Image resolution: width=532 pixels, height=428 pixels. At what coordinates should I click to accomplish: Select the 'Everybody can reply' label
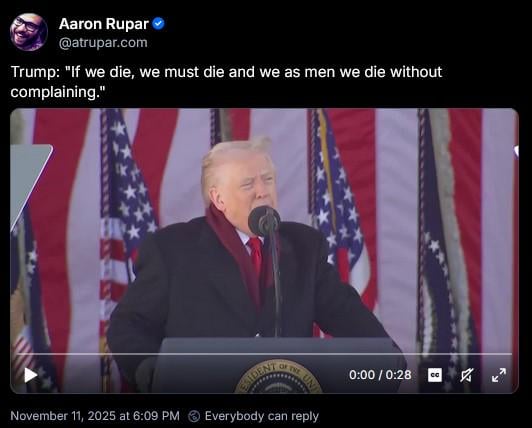click(x=262, y=416)
